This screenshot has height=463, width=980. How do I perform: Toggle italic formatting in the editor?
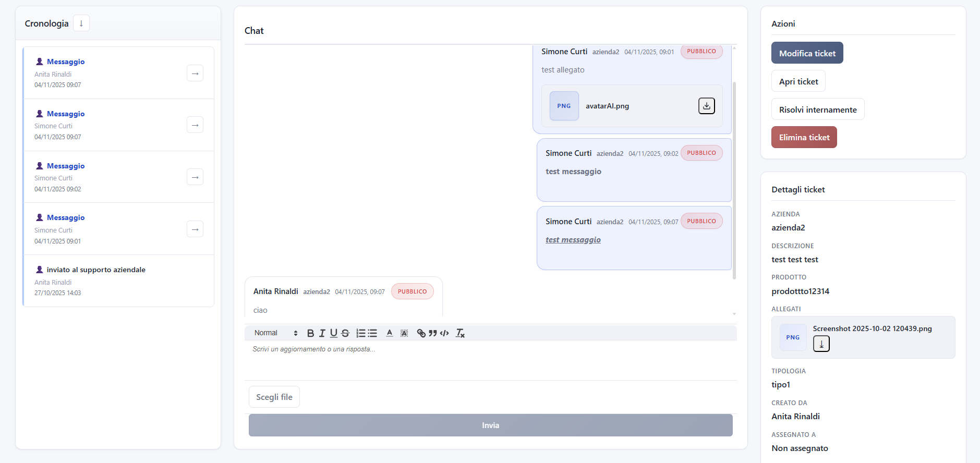322,333
